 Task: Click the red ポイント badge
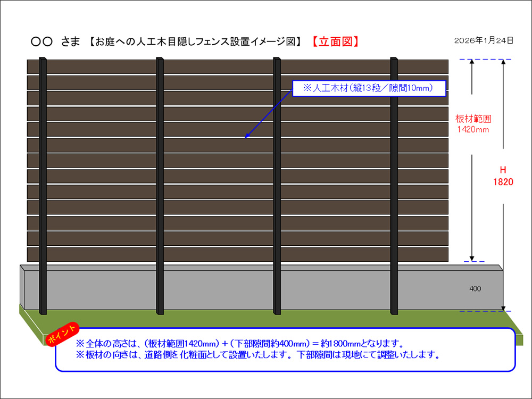[62, 334]
